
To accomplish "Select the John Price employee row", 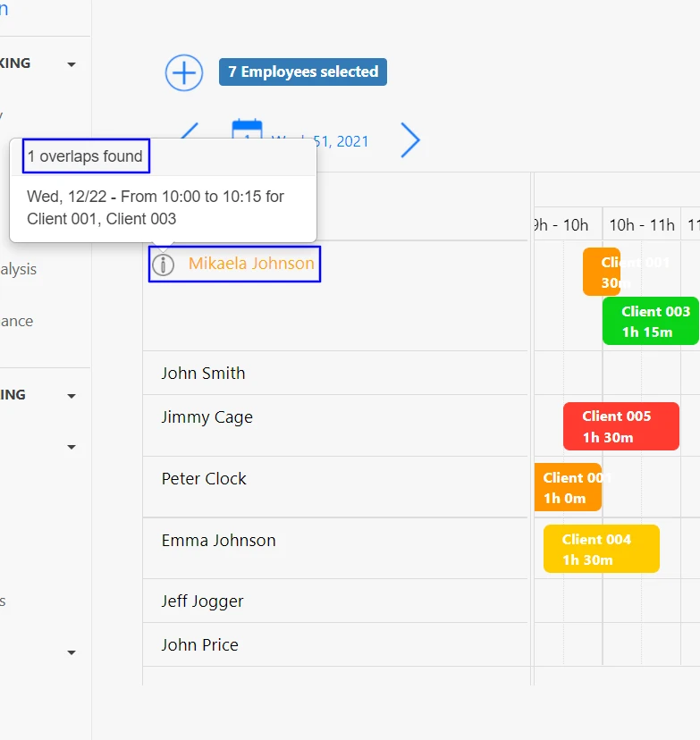I will coord(199,645).
